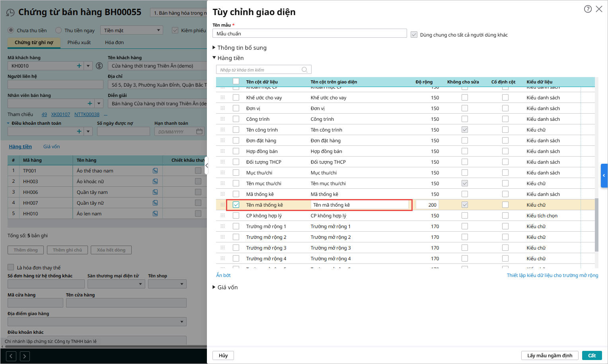608x364 pixels.
Task: Expand the Giá vốn section
Action: [214, 287]
